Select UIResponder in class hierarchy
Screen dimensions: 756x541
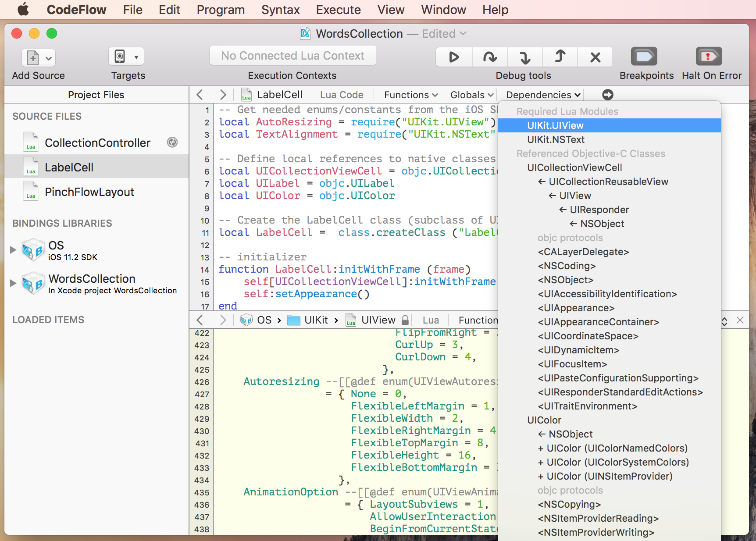point(610,210)
